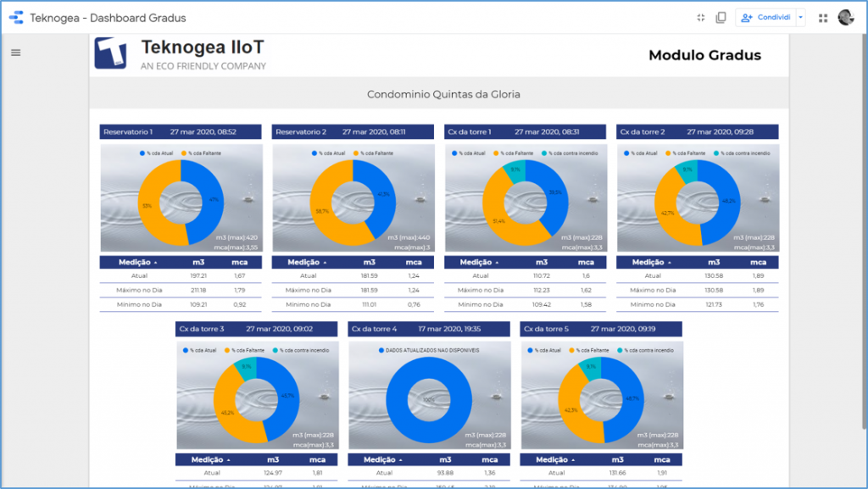Select the orange 58,7% segment in Reservatorio 2 donut
Image resolution: width=868 pixels, height=489 pixels.
324,210
